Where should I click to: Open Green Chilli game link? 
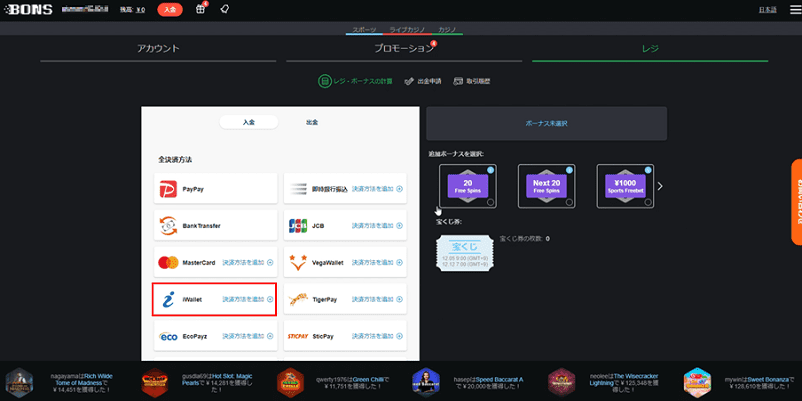[x=366, y=380]
